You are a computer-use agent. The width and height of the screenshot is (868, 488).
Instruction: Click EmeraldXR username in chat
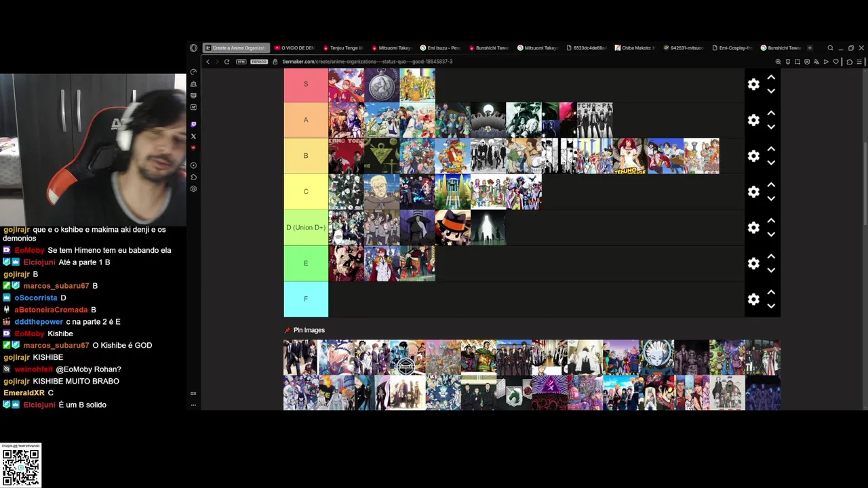pos(24,393)
